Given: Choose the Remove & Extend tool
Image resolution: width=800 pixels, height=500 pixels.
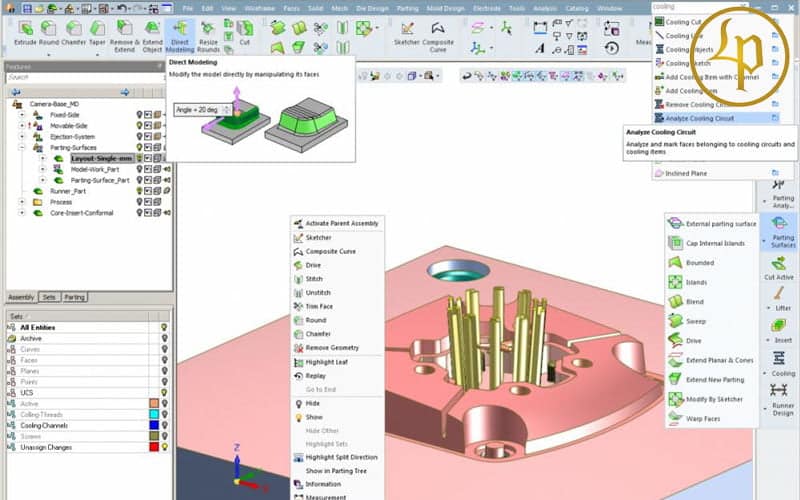Looking at the screenshot, I should tap(124, 36).
